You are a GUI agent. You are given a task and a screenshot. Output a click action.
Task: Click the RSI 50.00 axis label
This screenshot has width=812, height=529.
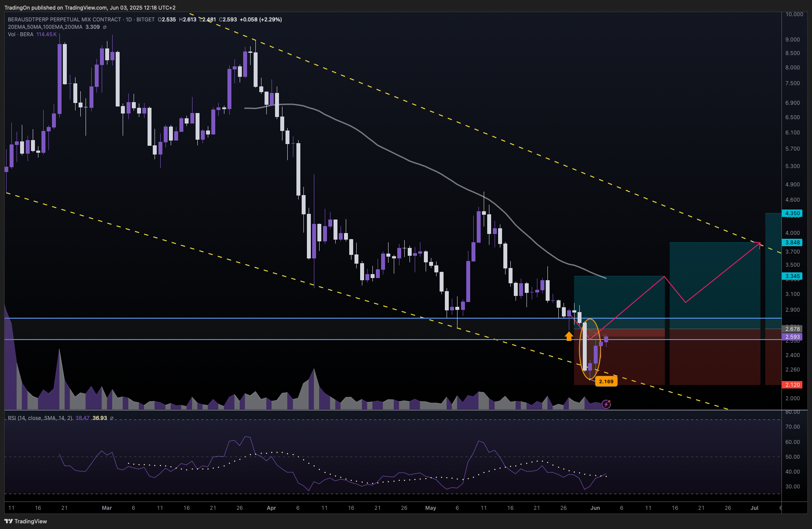[793, 457]
